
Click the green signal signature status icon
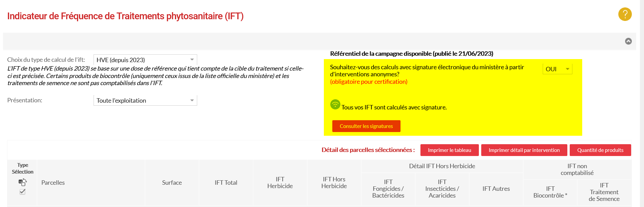[x=335, y=104]
